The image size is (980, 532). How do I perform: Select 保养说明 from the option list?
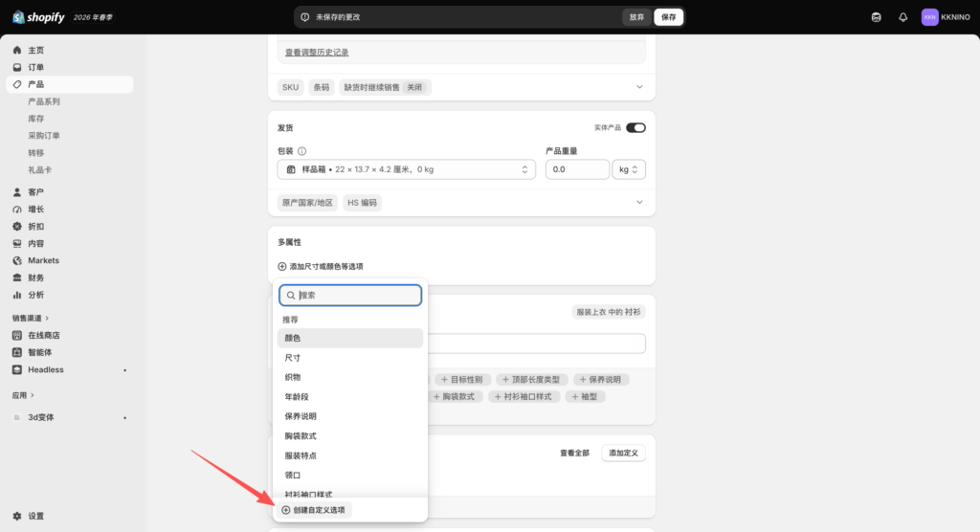coord(350,416)
